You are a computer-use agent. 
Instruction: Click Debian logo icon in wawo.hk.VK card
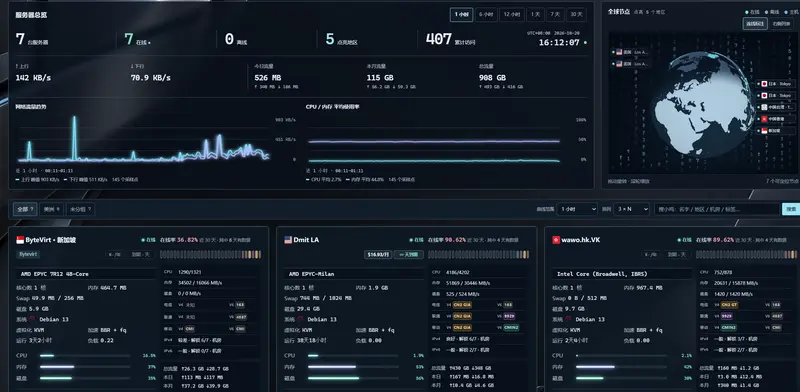[x=568, y=319]
